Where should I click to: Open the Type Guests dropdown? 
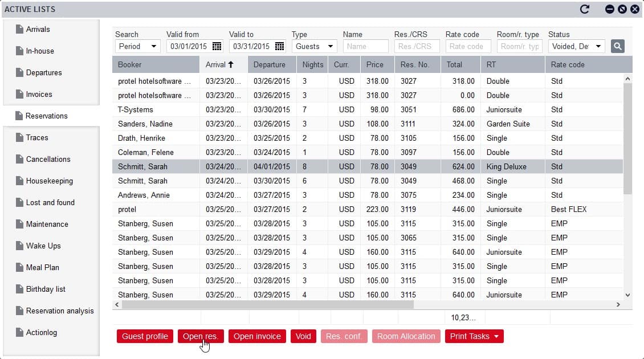click(315, 46)
